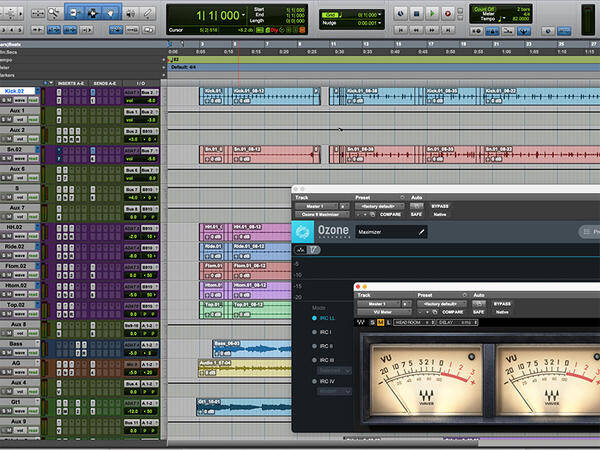Click the Play transport button
Screen dimensions: 600x450
tap(432, 14)
